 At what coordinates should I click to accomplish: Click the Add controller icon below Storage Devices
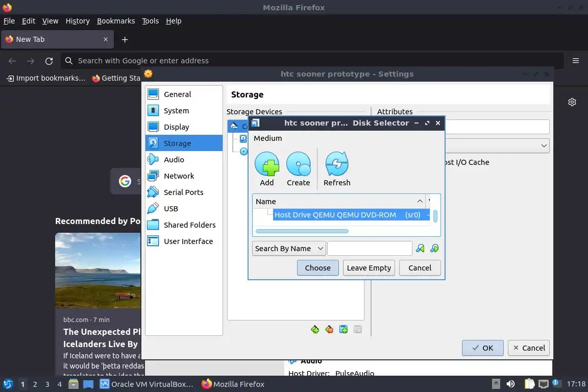[315, 329]
